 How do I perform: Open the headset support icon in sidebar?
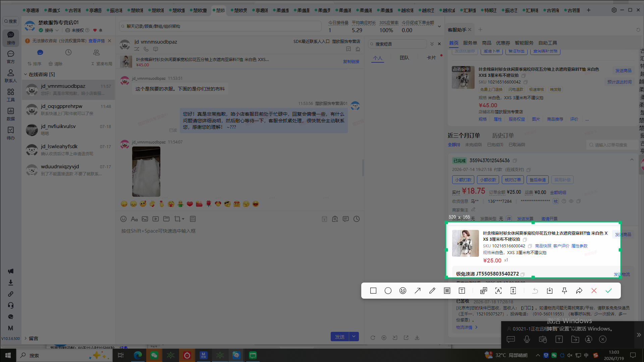click(11, 305)
